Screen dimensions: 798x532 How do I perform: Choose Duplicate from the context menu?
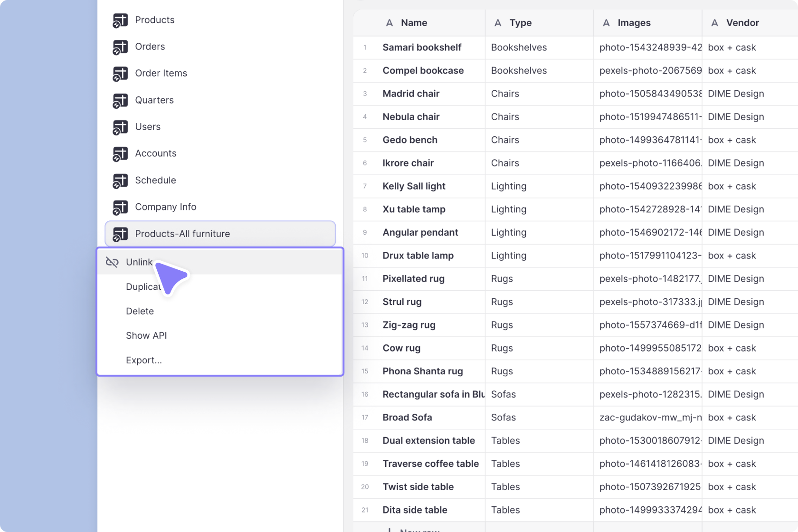tap(142, 287)
